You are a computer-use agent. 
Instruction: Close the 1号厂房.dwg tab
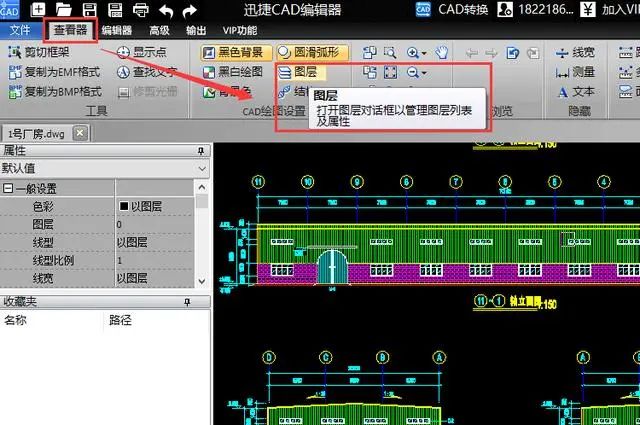pyautogui.click(x=80, y=133)
